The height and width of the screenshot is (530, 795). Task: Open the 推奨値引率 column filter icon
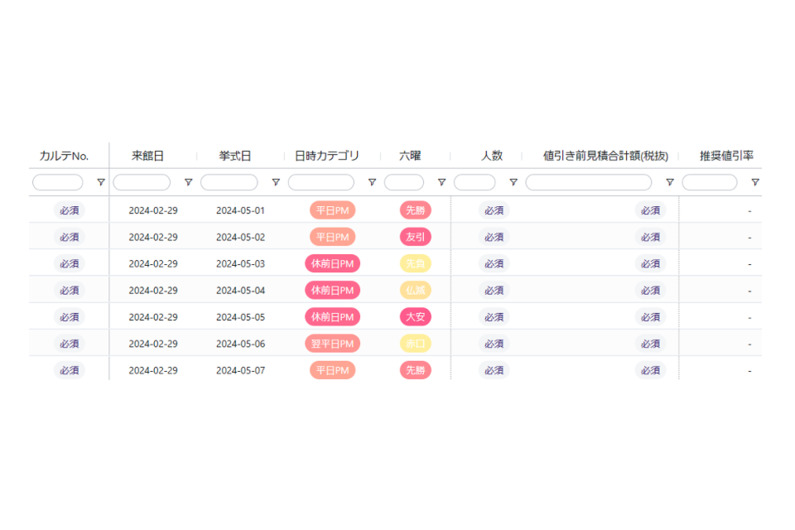(755, 183)
